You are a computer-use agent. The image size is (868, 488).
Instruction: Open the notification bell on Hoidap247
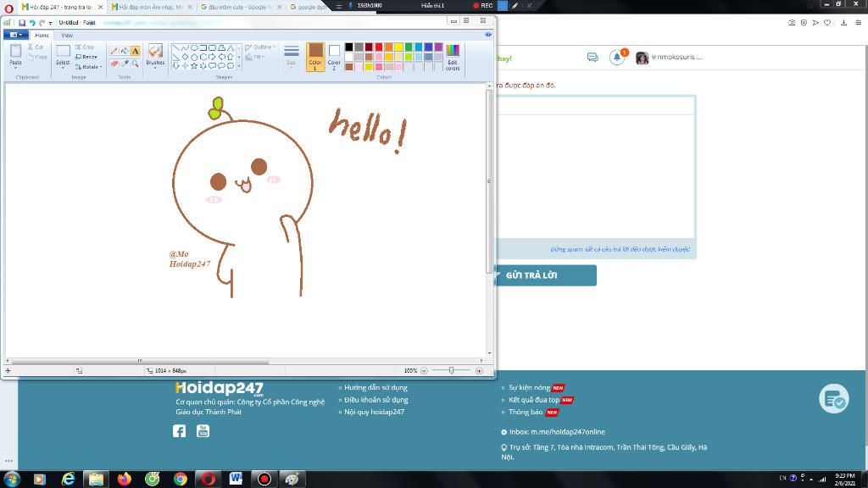(x=617, y=57)
